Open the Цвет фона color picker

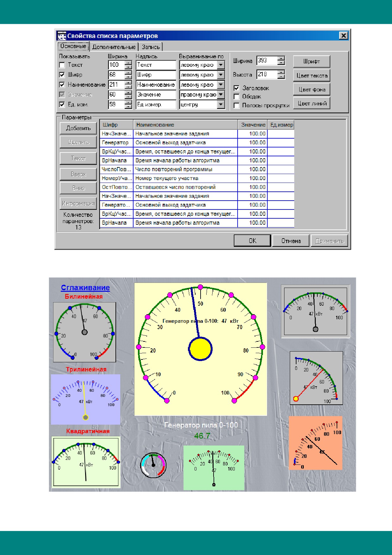pyautogui.click(x=312, y=90)
